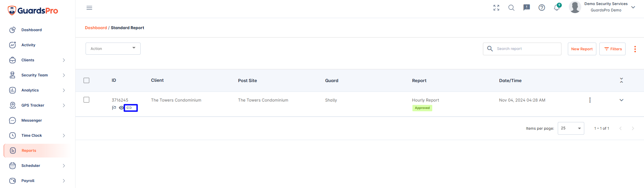Toggle the eye icon for report 3716245
The height and width of the screenshot is (188, 644).
pos(121,108)
